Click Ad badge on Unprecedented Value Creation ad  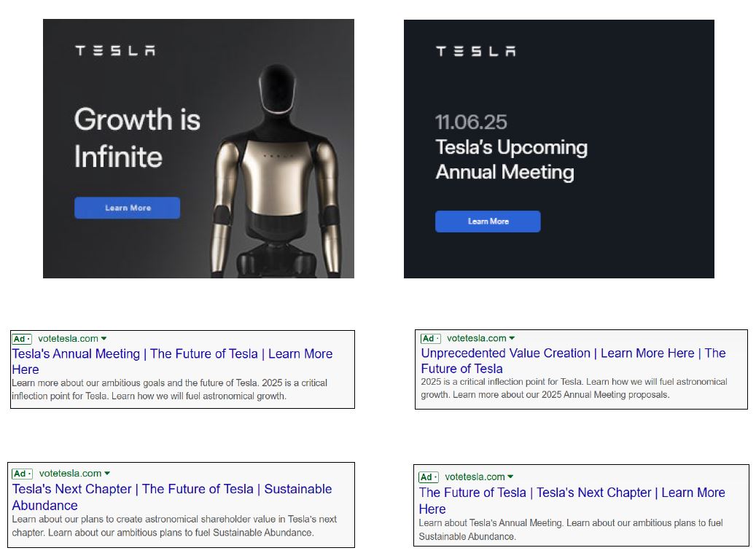tap(430, 339)
